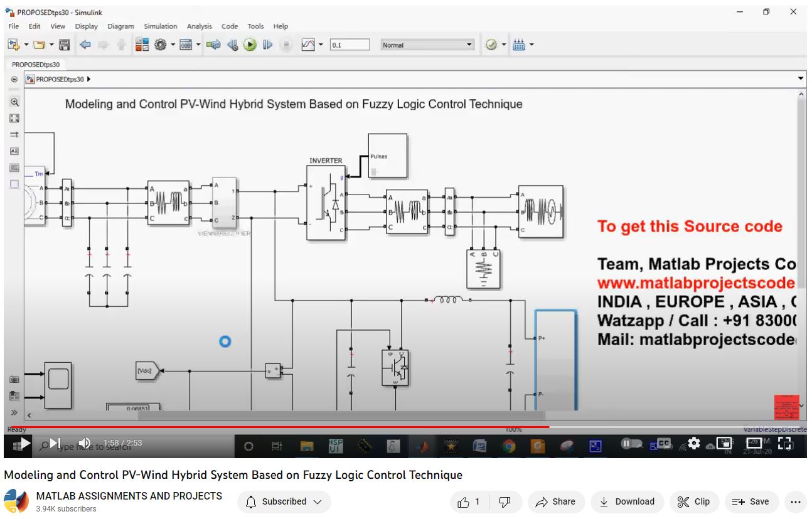The height and width of the screenshot is (519, 812).
Task: Open the Subscribed notification dropdown
Action: pos(284,501)
